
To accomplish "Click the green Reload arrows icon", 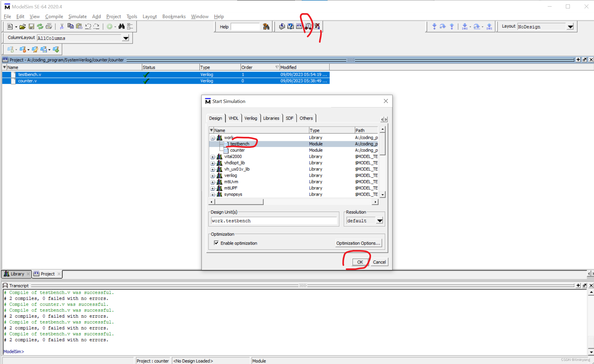I will (x=40, y=27).
